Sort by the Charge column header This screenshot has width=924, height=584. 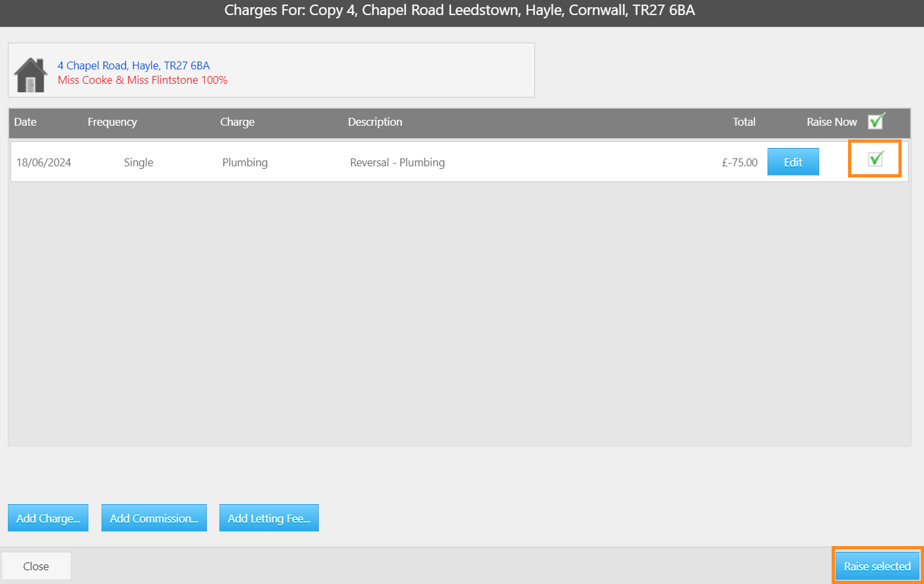(x=237, y=122)
